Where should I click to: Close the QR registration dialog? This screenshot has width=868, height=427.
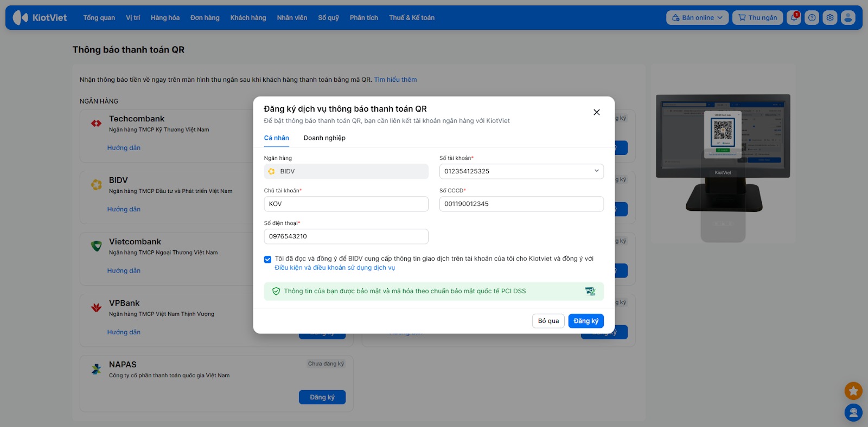597,112
